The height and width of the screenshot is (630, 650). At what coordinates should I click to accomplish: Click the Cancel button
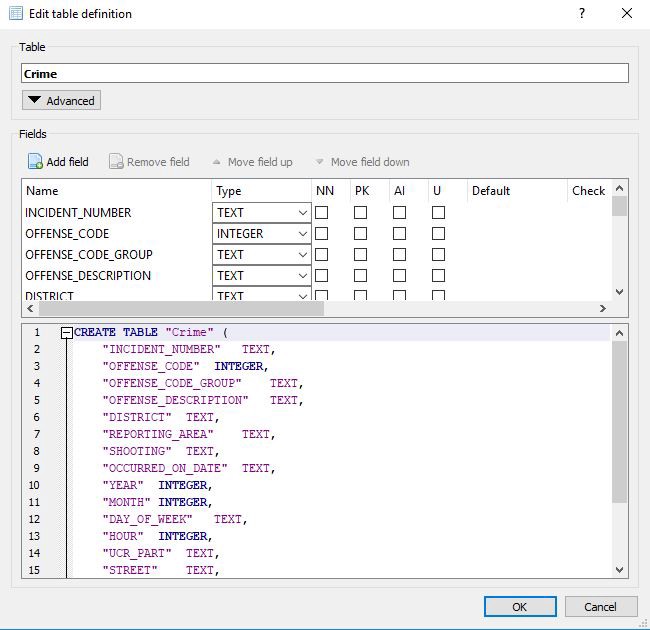(601, 607)
